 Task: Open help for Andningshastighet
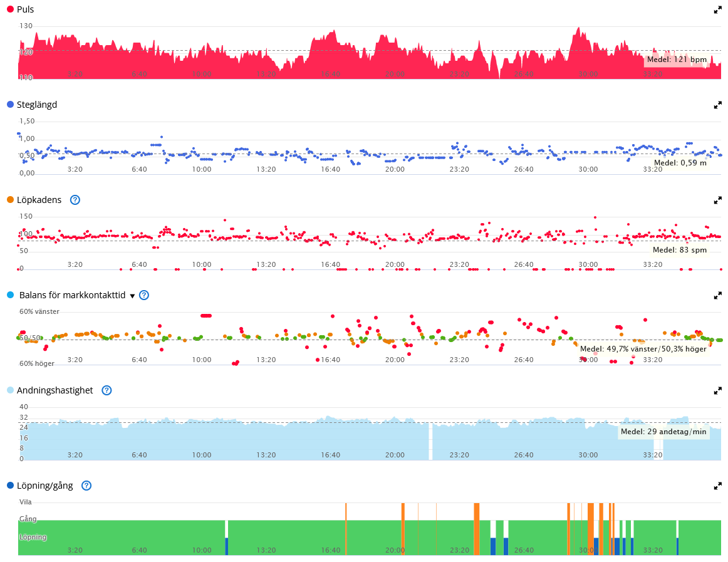(x=107, y=390)
